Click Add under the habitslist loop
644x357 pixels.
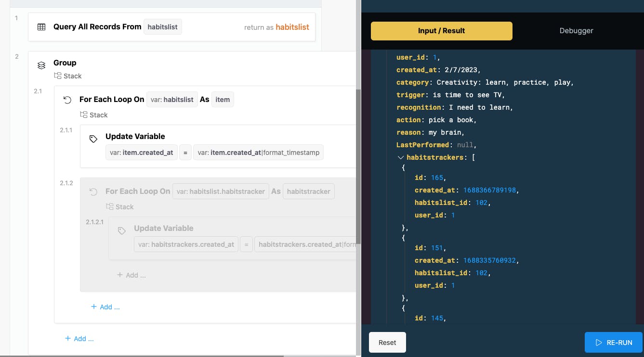(x=105, y=307)
